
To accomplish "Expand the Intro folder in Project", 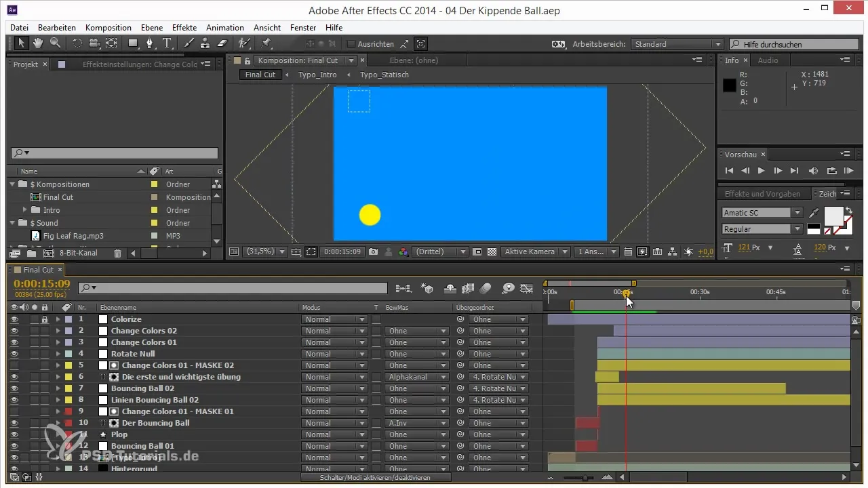I will (25, 210).
